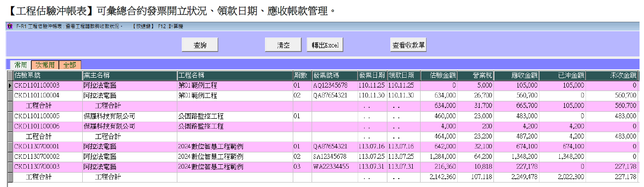
Task: Select row CKD1130700002
Action: [x=326, y=157]
